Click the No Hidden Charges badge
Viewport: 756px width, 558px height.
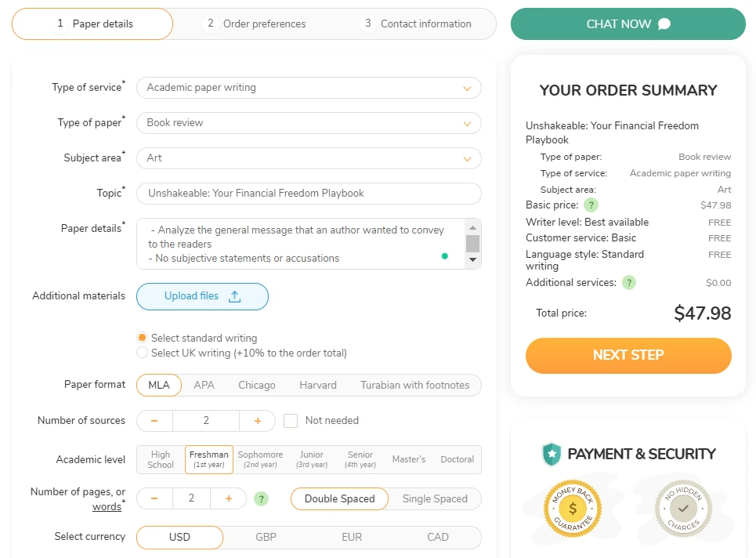(683, 508)
